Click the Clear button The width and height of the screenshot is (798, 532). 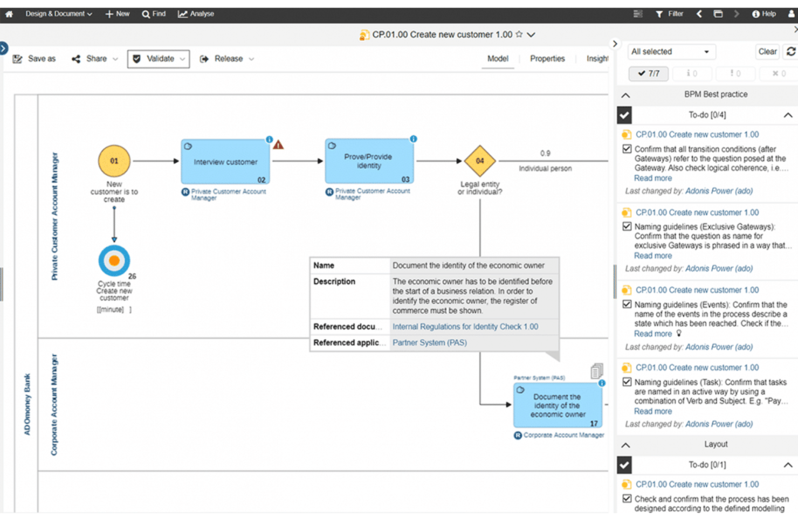coord(767,52)
